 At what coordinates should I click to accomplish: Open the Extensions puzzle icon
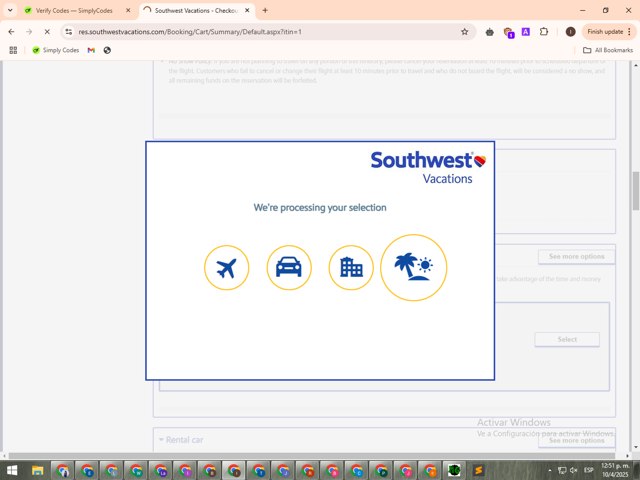pyautogui.click(x=544, y=31)
